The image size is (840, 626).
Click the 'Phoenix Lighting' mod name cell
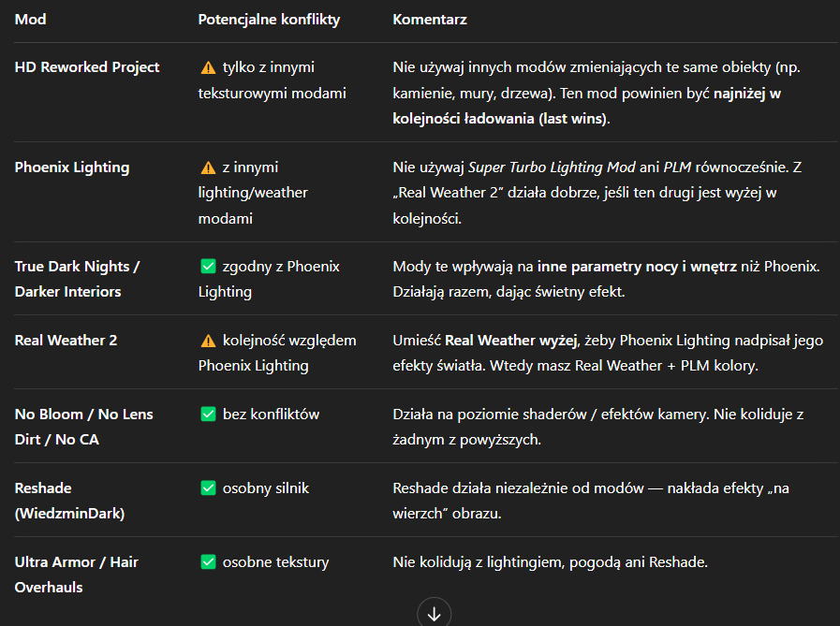(x=72, y=167)
